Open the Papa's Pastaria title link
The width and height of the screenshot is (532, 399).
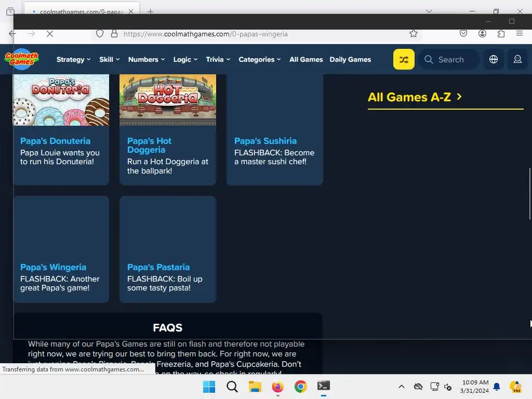158,267
